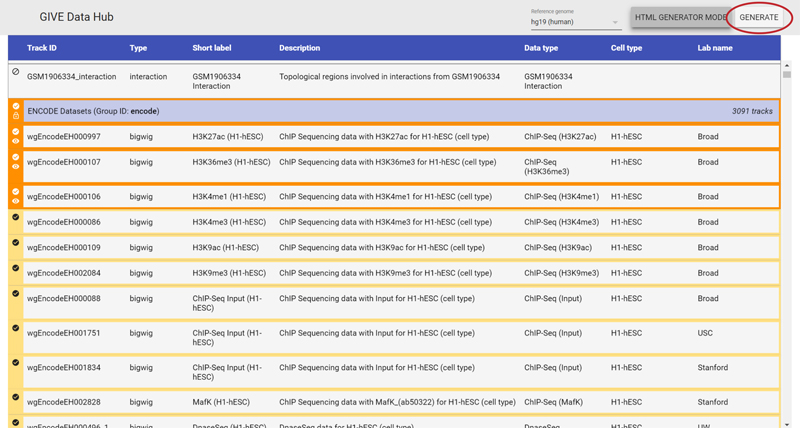This screenshot has width=800, height=428.
Task: Select track ID wgEncodeEH001834
Action: (64, 367)
